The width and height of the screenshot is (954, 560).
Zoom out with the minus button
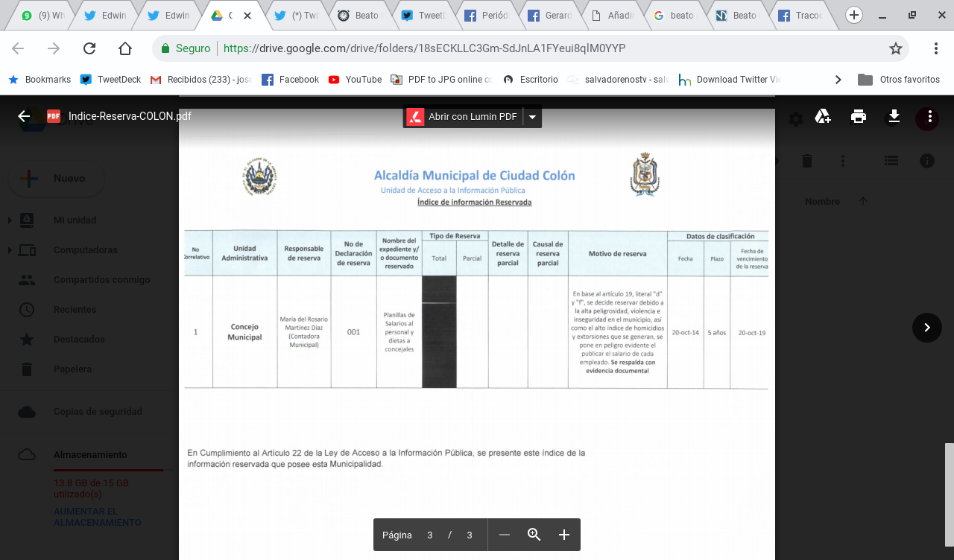pyautogui.click(x=505, y=535)
